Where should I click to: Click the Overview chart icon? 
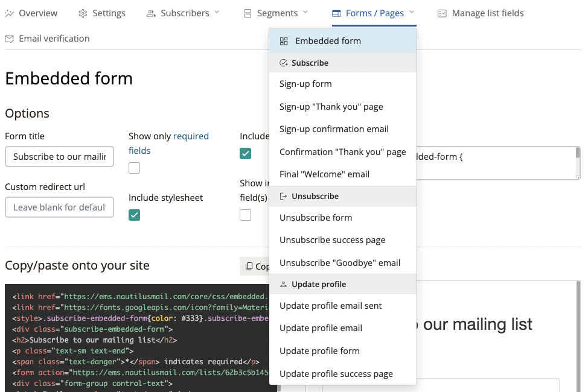click(x=10, y=13)
